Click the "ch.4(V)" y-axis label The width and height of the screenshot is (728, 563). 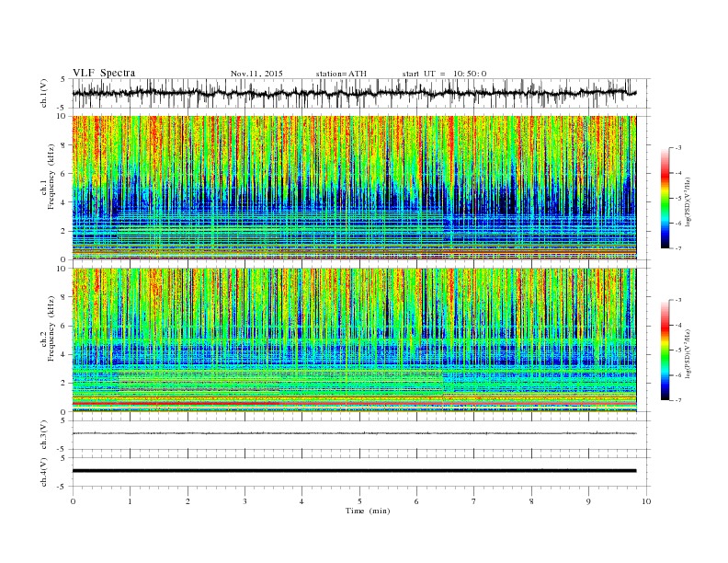tap(44, 473)
